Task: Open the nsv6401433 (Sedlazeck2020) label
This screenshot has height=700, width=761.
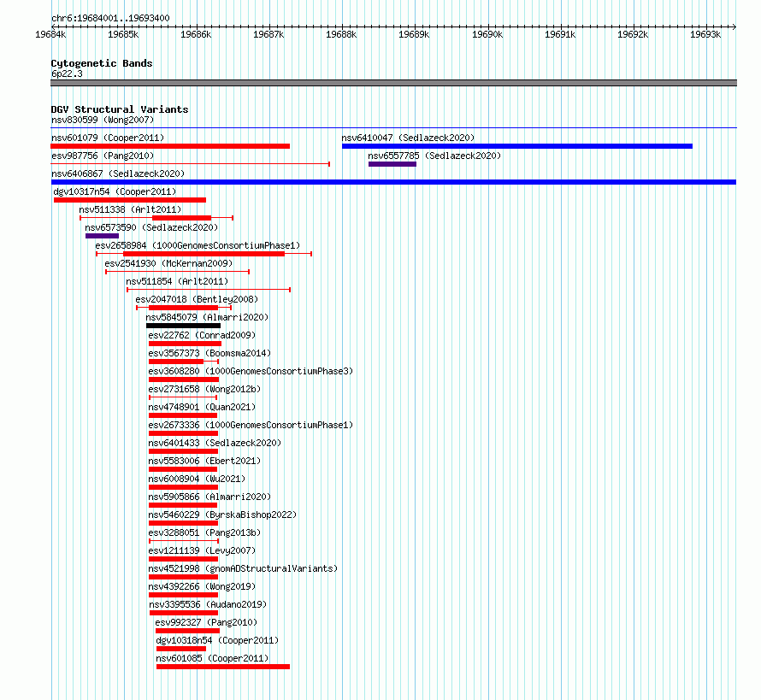Action: 215,443
